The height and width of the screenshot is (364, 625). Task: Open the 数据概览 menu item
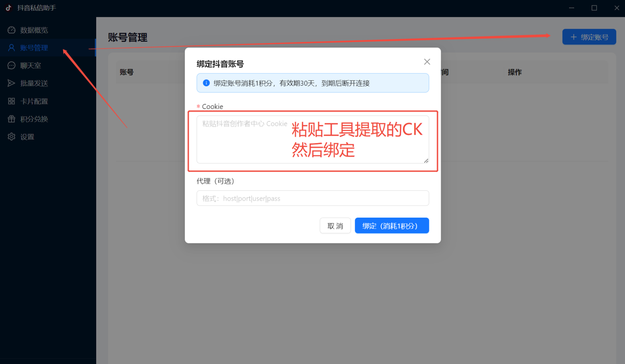(x=34, y=30)
